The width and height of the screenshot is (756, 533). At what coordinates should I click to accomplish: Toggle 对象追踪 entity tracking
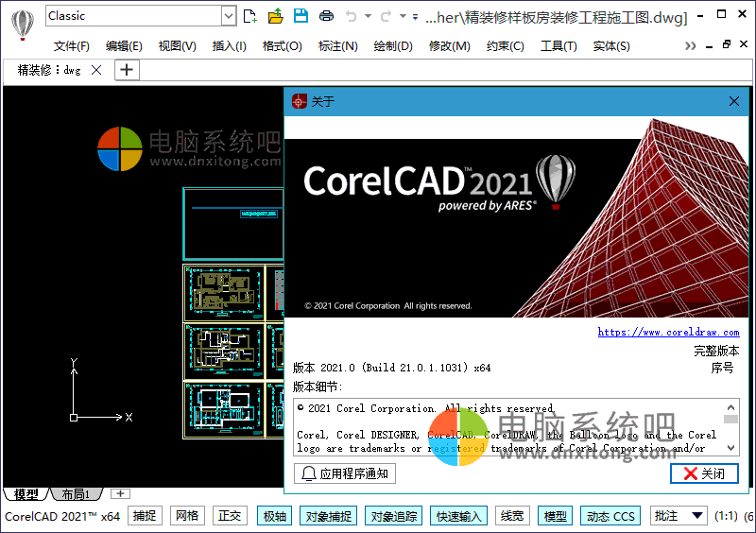(x=393, y=516)
